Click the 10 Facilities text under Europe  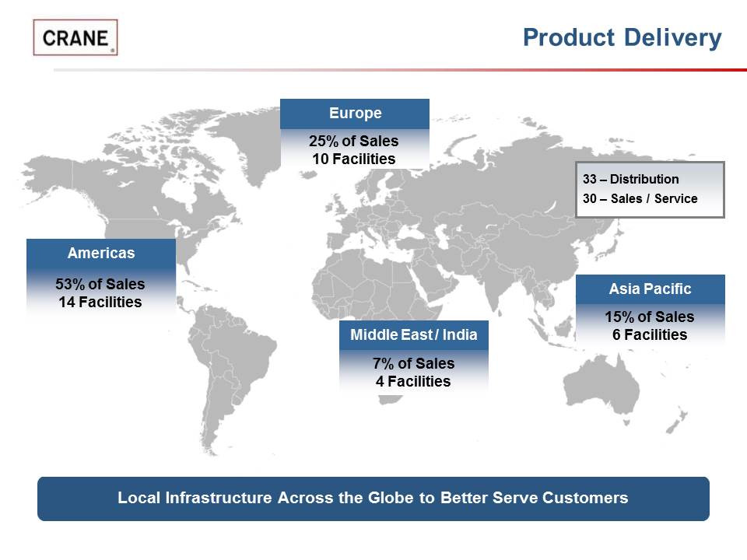coord(353,159)
